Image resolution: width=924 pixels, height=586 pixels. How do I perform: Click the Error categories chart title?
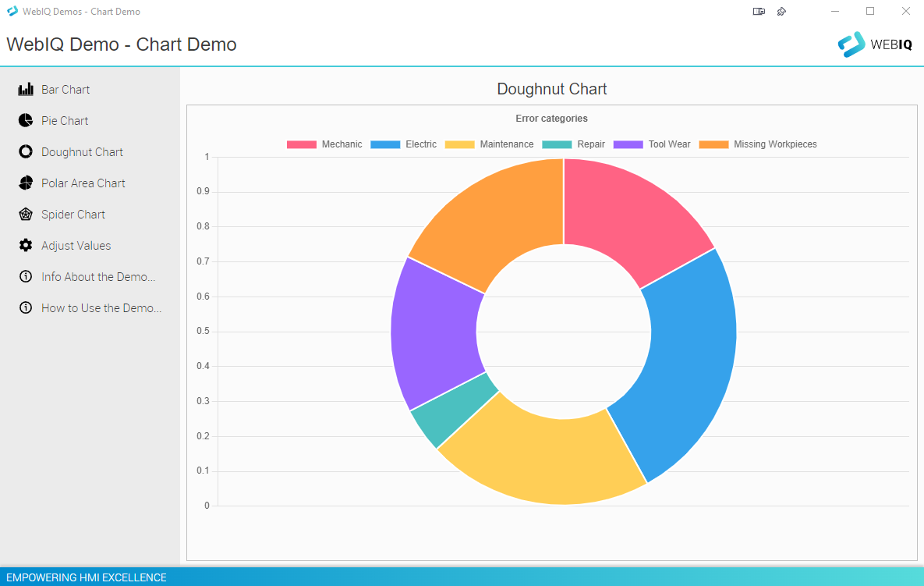[551, 119]
